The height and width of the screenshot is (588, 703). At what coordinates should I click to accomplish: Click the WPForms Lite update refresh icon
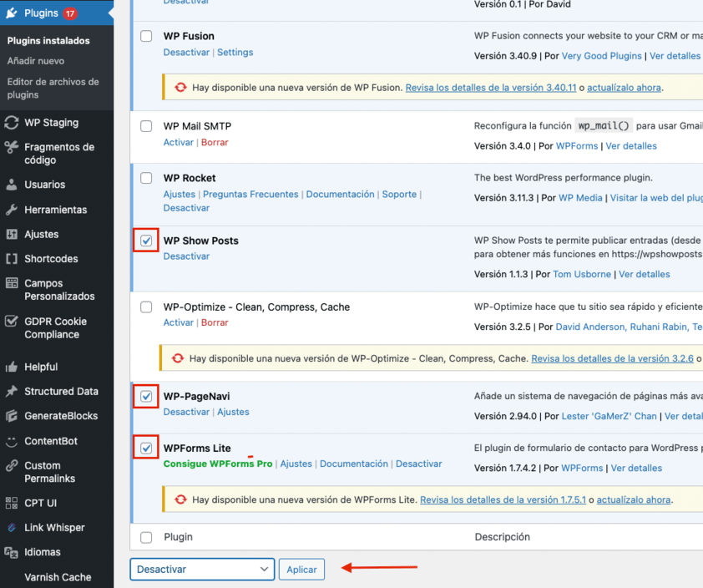[x=180, y=499]
